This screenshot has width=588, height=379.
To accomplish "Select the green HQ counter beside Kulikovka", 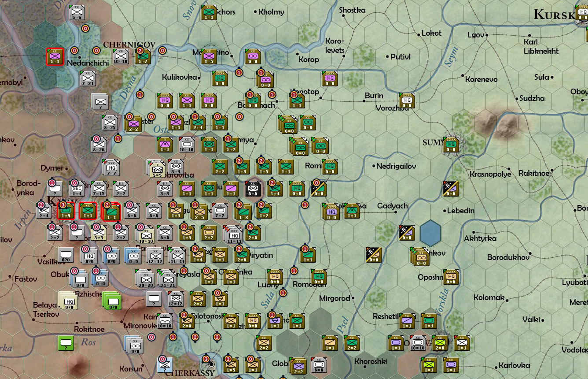I will [x=220, y=79].
